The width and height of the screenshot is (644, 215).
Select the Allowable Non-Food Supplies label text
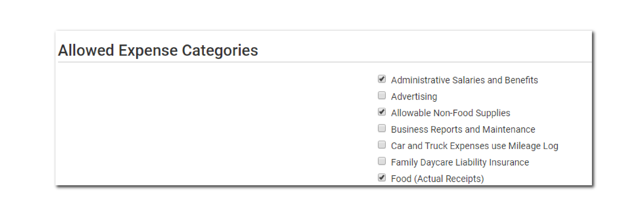450,113
